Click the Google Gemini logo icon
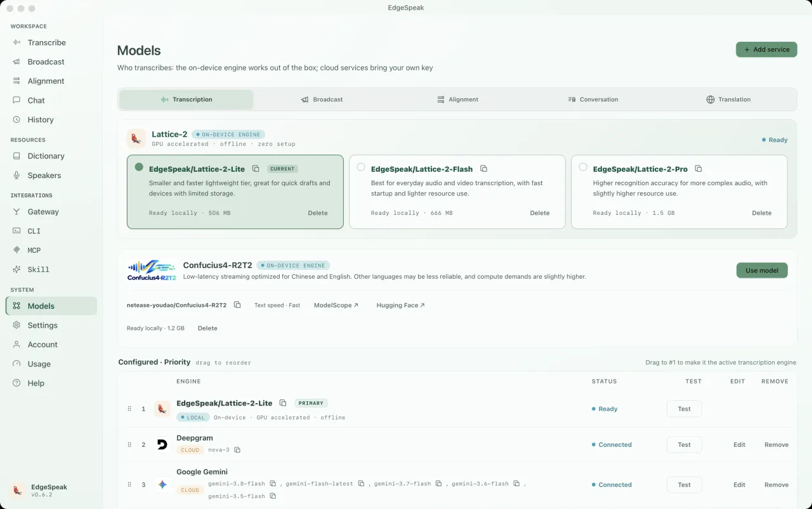The image size is (812, 509). 162,485
